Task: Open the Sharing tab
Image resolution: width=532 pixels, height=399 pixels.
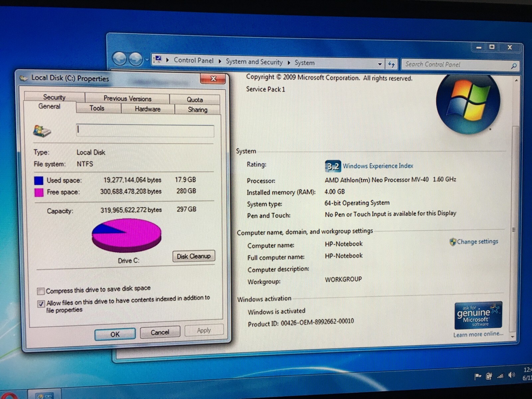Action: pyautogui.click(x=198, y=109)
